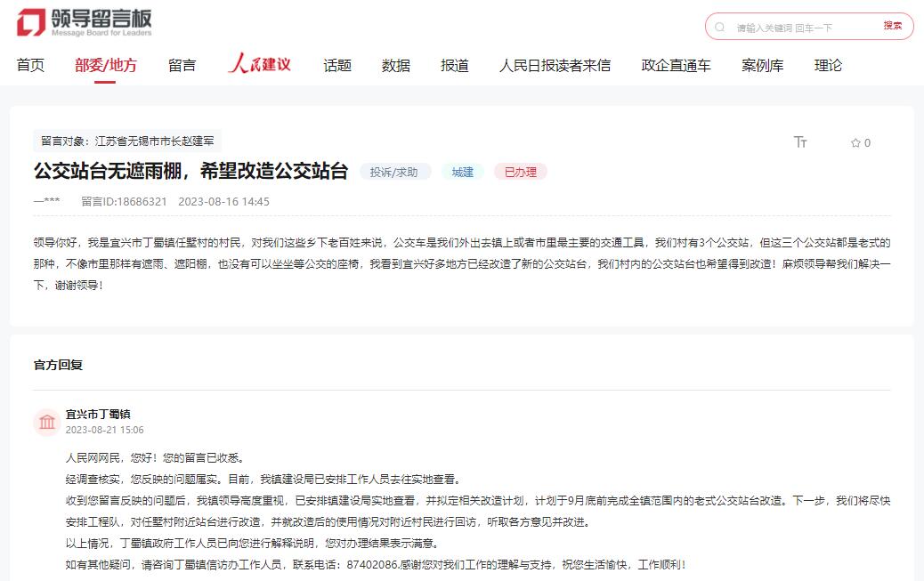This screenshot has height=581, width=924.
Task: Click the magnifier icon in the search bar
Action: tap(719, 26)
